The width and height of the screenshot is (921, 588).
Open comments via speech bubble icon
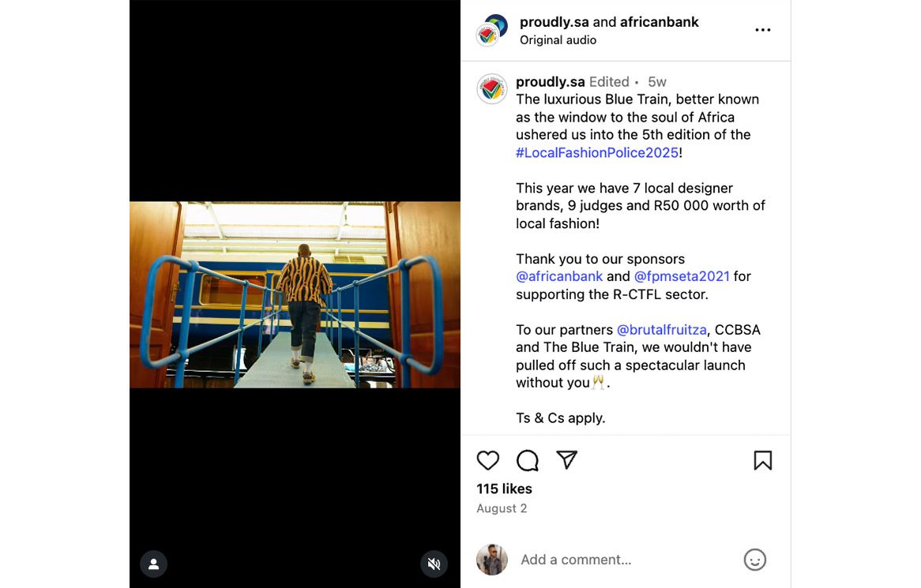point(528,461)
